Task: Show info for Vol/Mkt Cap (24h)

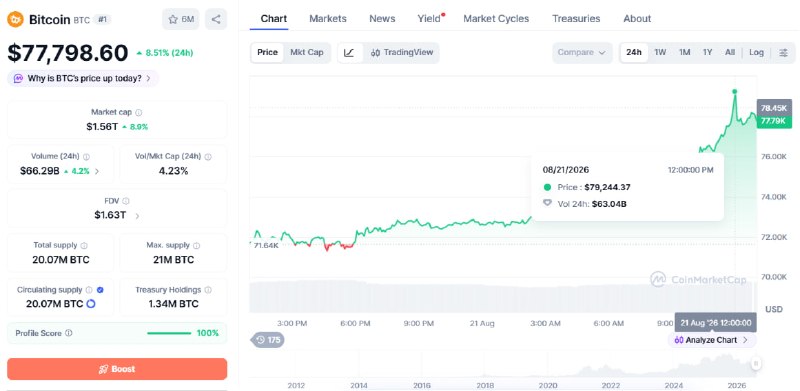Action: 208,157
